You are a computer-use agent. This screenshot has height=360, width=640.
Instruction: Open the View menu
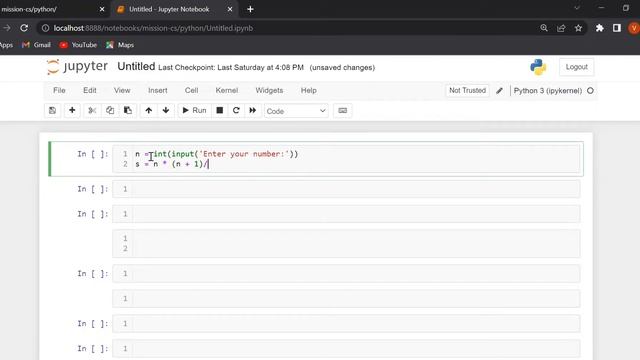pos(122,90)
